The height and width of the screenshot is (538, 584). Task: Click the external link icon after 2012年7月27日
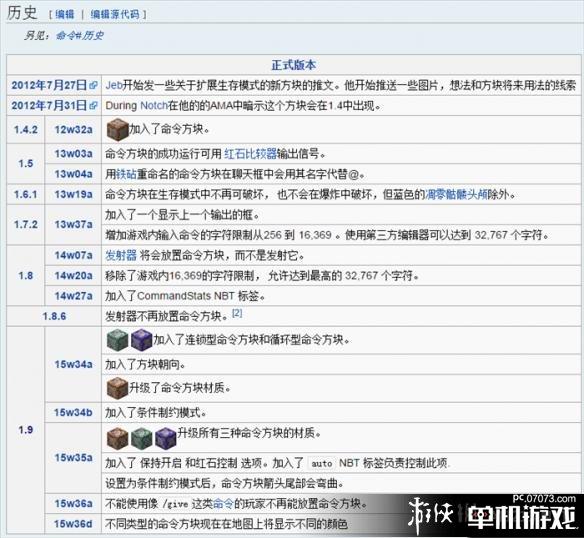tap(93, 86)
